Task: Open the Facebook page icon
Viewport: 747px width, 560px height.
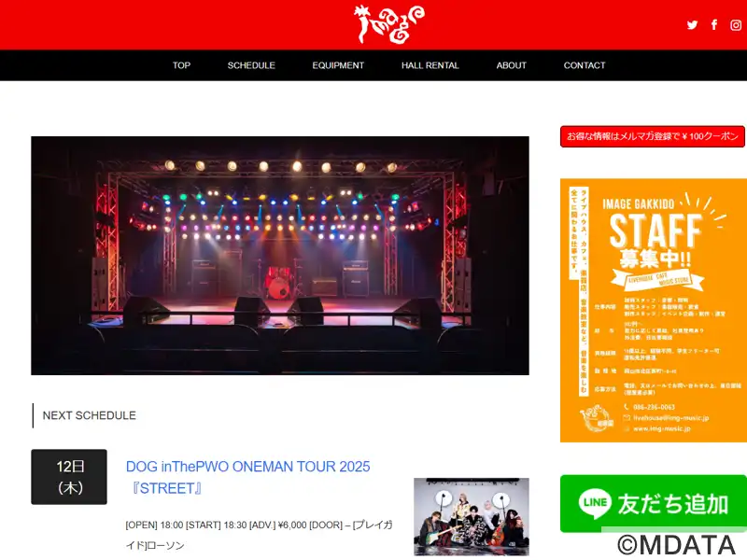Action: 714,25
